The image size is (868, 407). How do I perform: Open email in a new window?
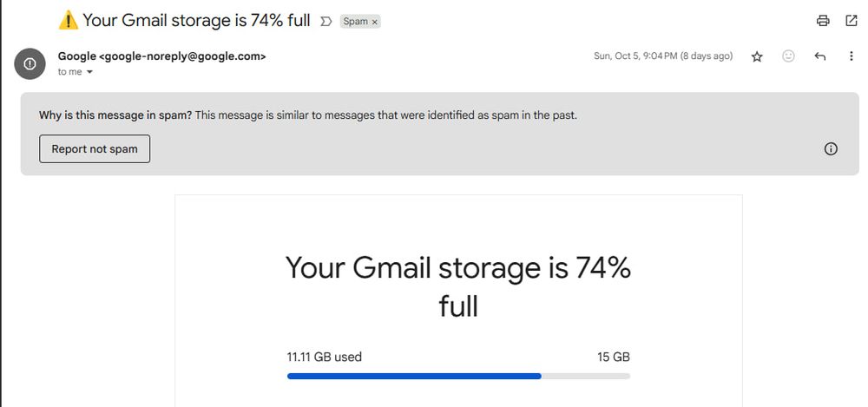(851, 21)
